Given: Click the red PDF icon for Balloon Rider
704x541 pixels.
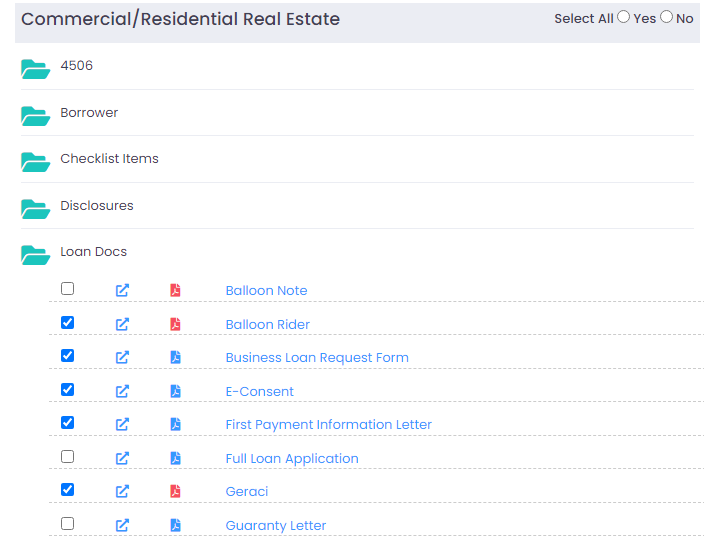Looking at the screenshot, I should [x=176, y=324].
